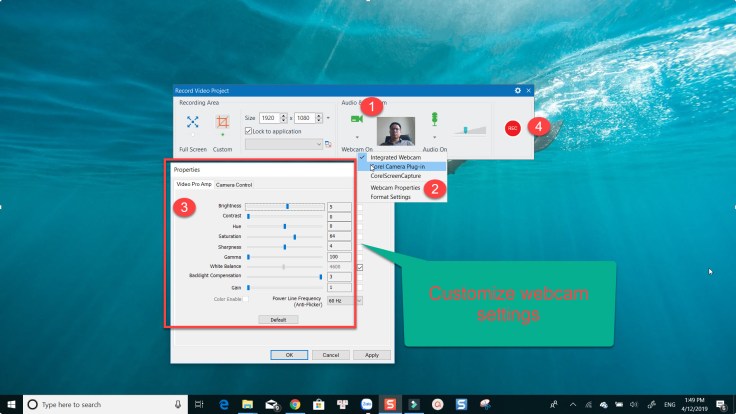
Task: Click the green microphone audio icon
Action: (x=435, y=119)
